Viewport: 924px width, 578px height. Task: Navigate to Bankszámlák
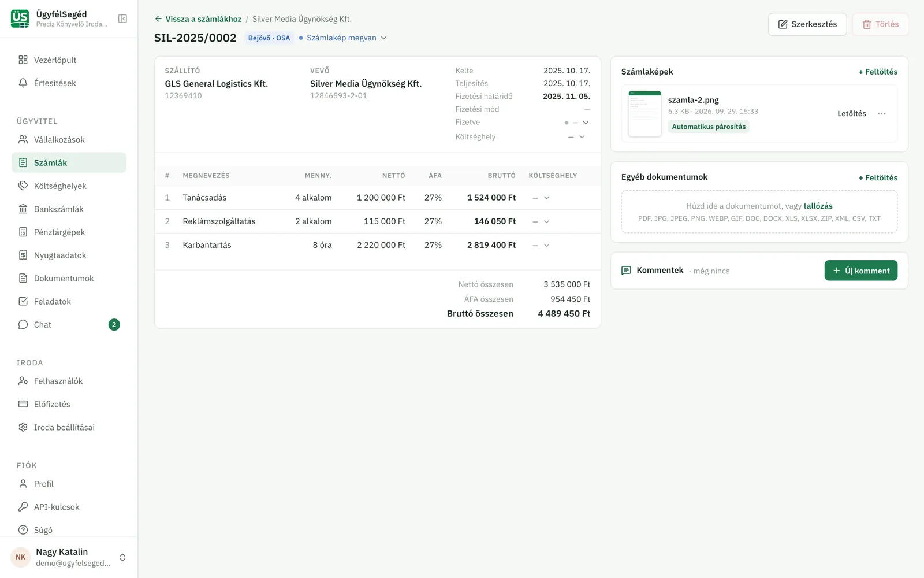[x=69, y=209]
